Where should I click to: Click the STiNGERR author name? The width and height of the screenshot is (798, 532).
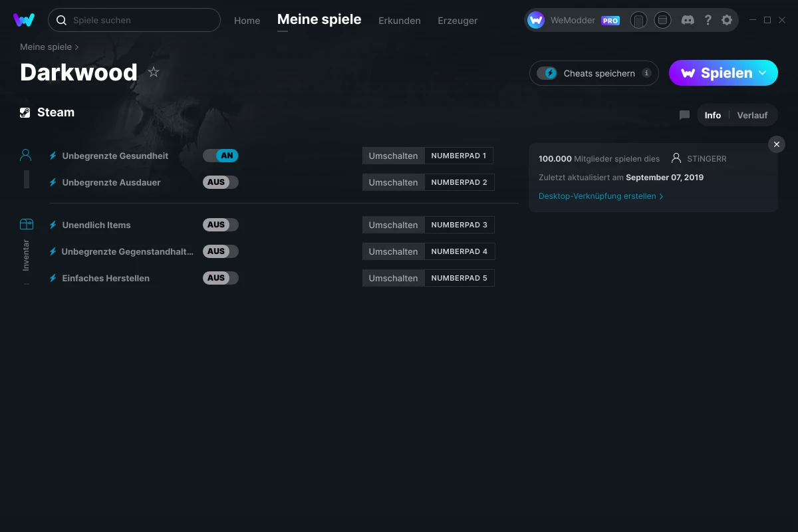[707, 159]
